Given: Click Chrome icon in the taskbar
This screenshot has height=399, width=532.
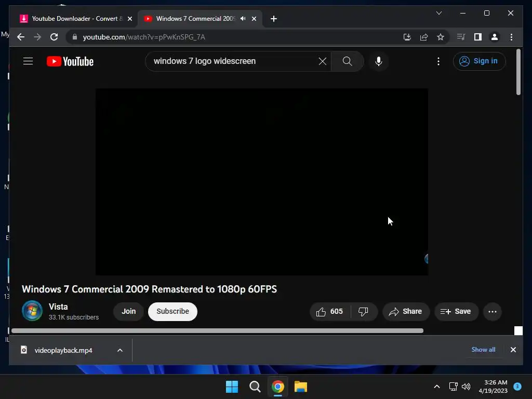Looking at the screenshot, I should tap(278, 387).
